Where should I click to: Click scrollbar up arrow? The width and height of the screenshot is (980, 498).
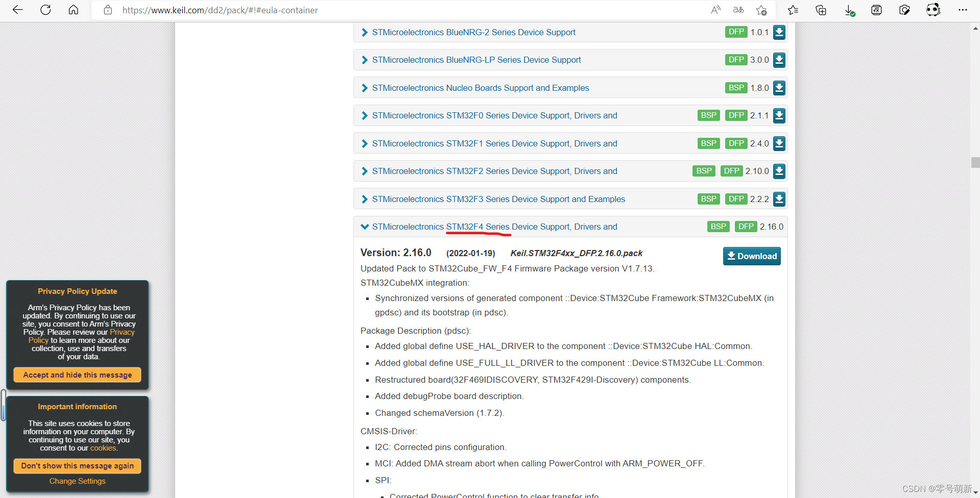click(975, 29)
